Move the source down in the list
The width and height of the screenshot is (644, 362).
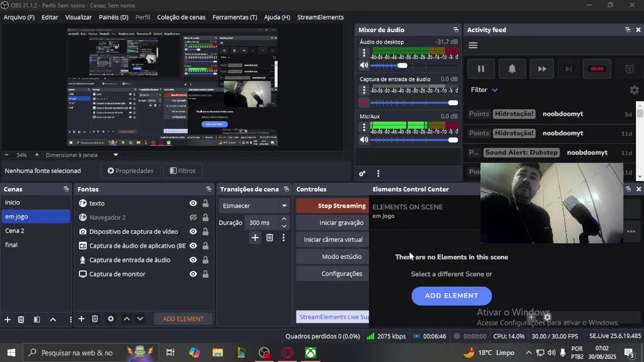click(x=140, y=319)
